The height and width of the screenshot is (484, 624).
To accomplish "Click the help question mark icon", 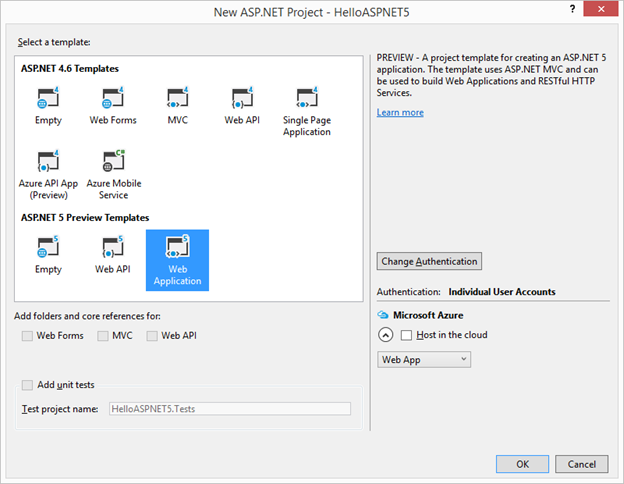I will (572, 9).
